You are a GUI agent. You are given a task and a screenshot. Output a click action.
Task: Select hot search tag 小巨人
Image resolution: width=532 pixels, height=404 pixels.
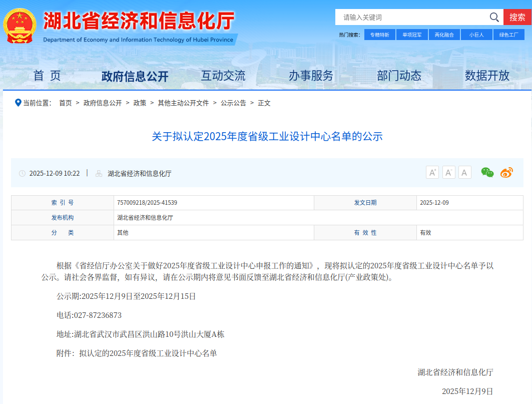coord(476,35)
